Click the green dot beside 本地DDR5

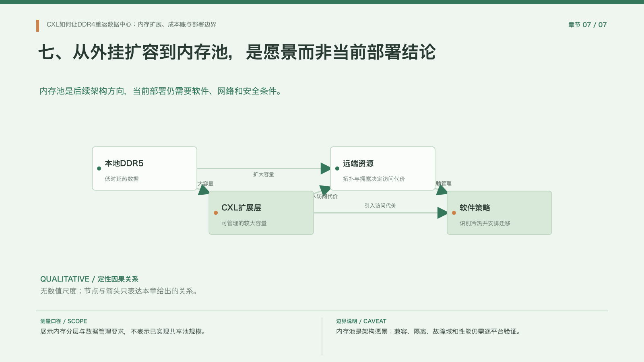99,169
